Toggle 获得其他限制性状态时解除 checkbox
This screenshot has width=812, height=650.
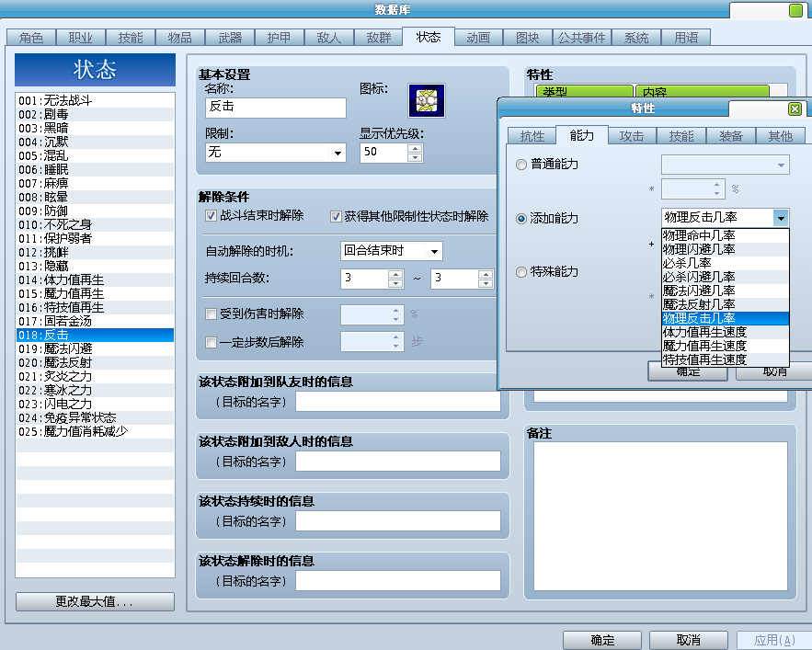tap(336, 216)
